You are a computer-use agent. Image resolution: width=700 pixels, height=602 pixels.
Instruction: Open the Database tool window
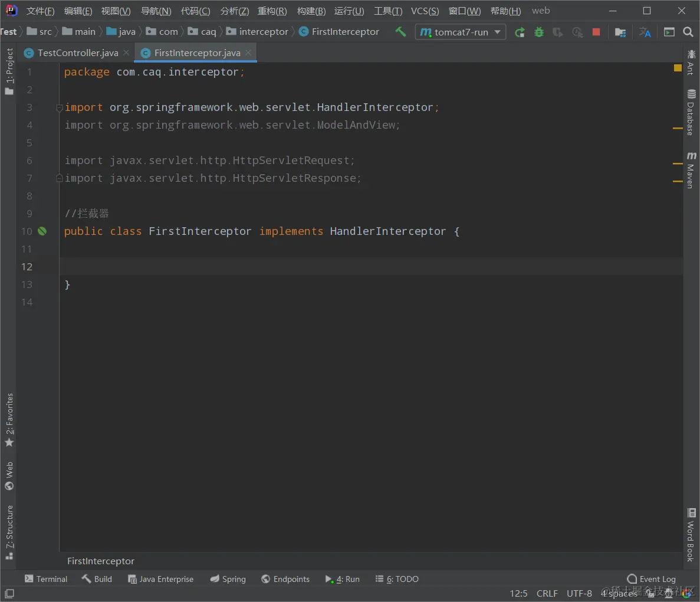pos(691,113)
